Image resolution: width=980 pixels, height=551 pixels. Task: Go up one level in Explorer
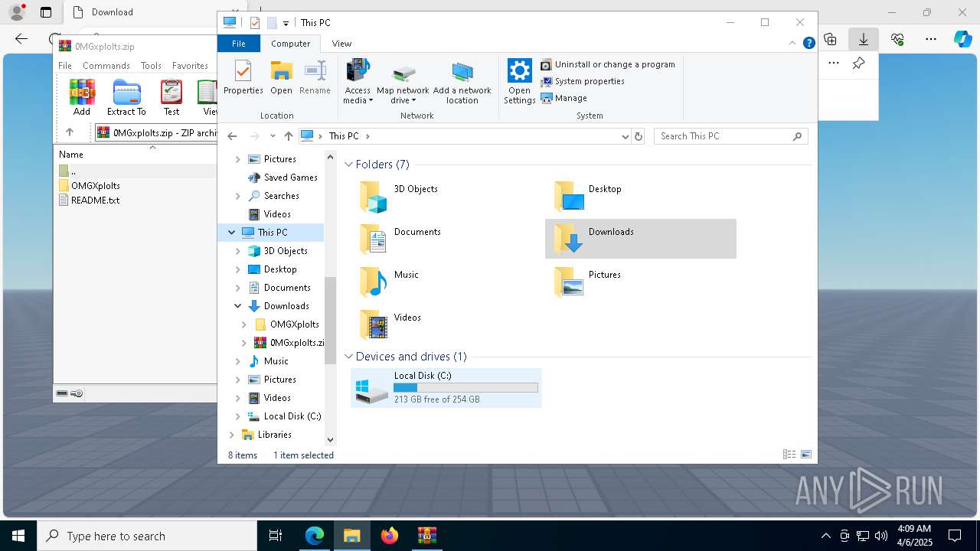click(x=288, y=136)
